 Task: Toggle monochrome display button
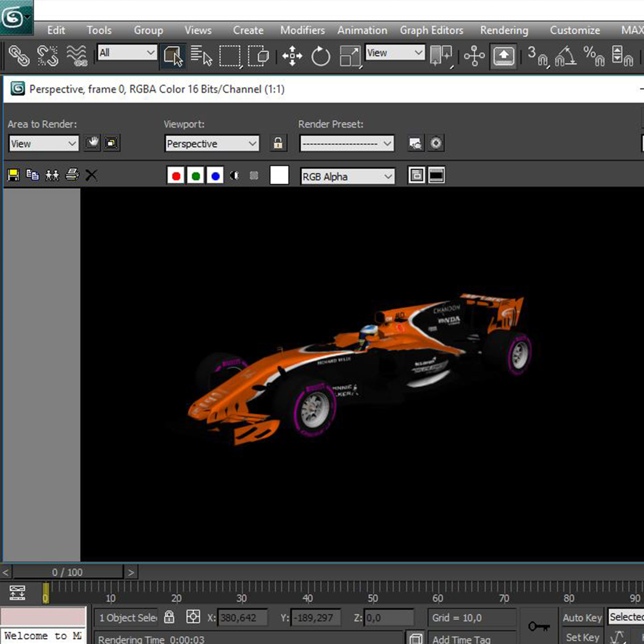[x=254, y=176]
